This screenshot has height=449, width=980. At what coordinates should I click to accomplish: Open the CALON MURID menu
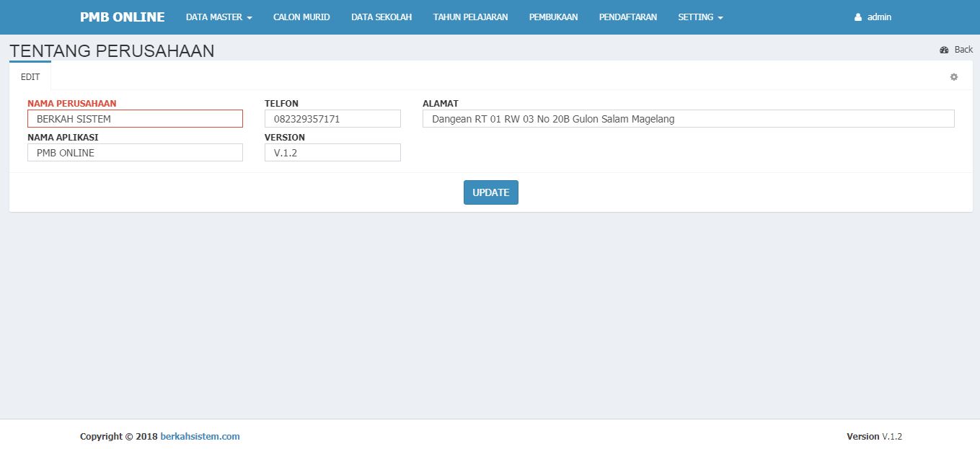point(301,17)
